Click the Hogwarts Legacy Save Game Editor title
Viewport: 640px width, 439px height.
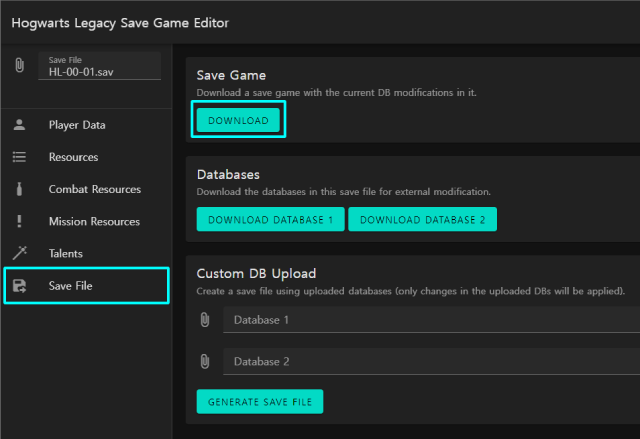pos(120,23)
